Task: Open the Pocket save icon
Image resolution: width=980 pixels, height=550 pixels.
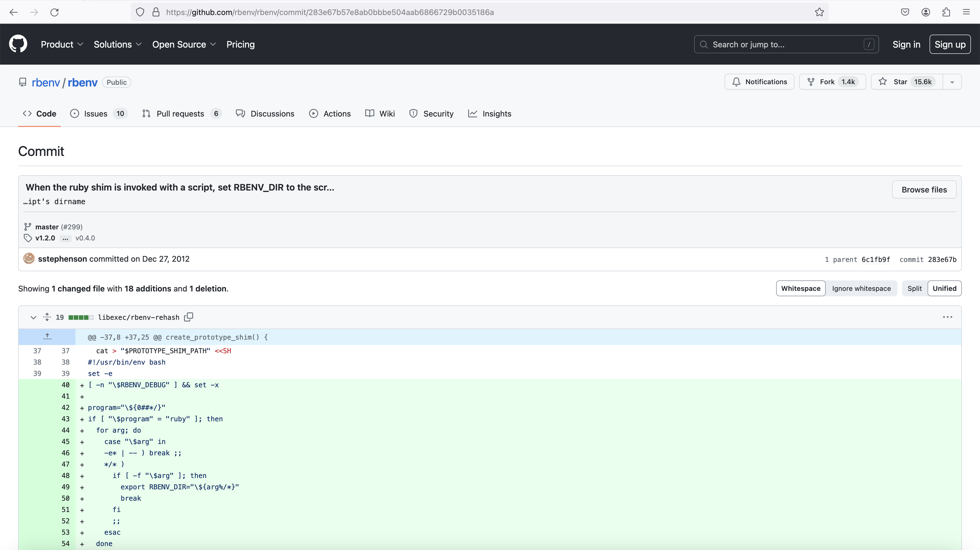Action: [x=905, y=12]
